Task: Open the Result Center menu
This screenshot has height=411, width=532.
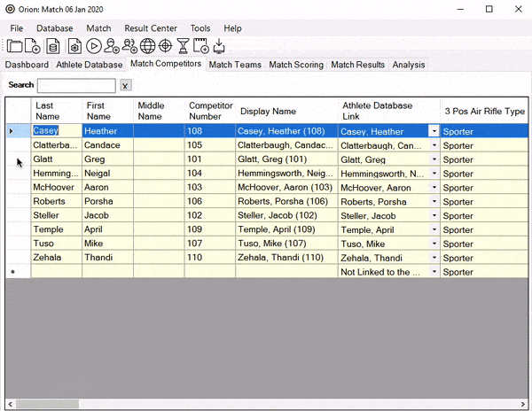Action: point(150,28)
